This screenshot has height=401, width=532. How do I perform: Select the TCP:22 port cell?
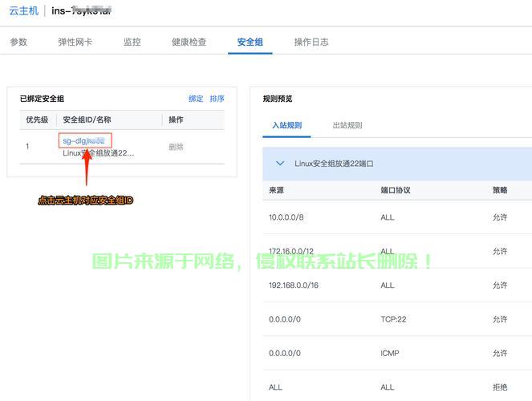(x=393, y=319)
